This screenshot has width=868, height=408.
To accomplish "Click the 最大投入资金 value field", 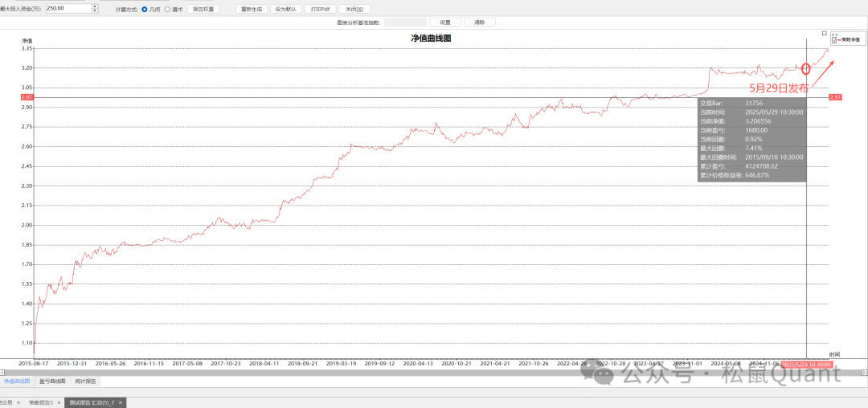I will pos(68,9).
